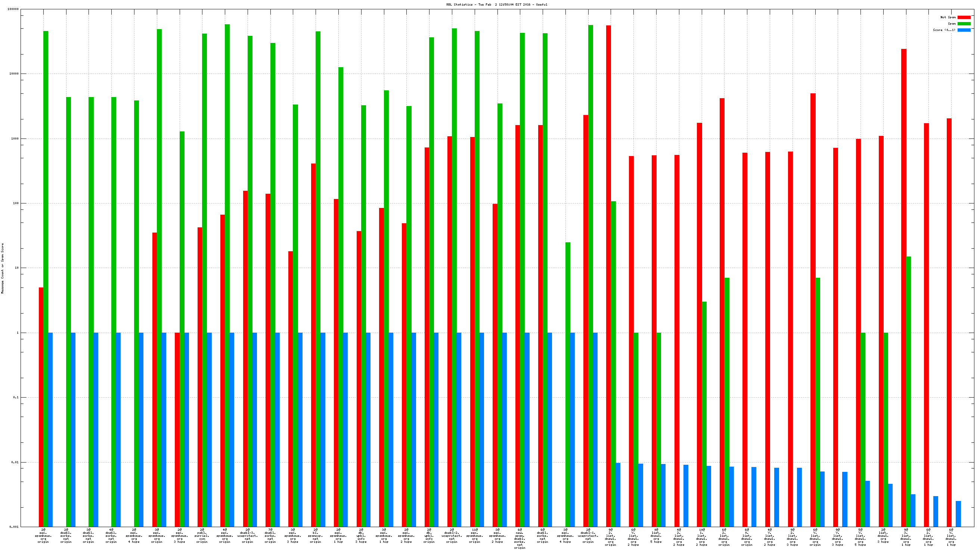Select the dnsbl-2.uceprotect.net origin axis label
980x551 pixels.
(452, 535)
